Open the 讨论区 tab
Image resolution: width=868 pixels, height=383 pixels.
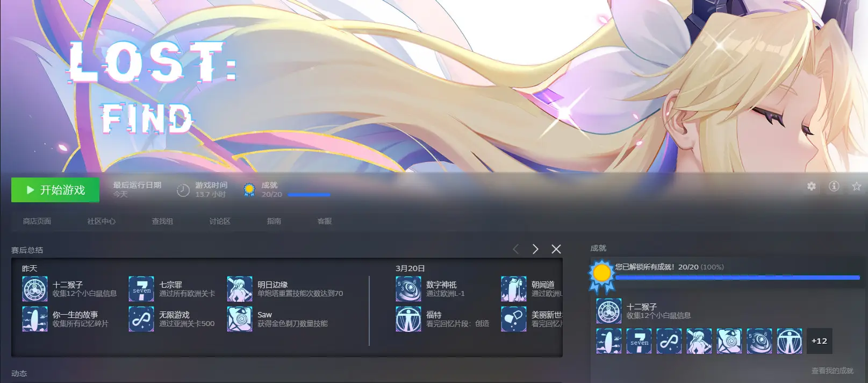click(220, 221)
